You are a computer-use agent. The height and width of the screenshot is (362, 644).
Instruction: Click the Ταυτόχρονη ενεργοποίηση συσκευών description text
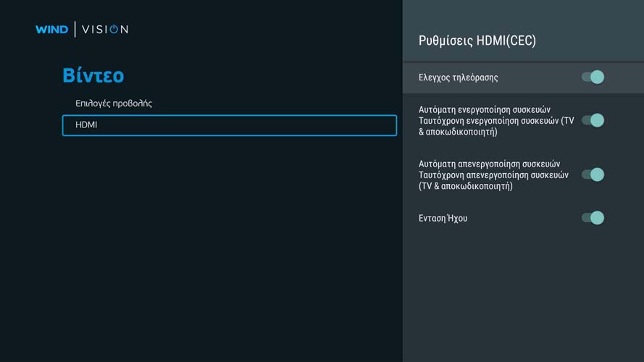[x=496, y=121]
